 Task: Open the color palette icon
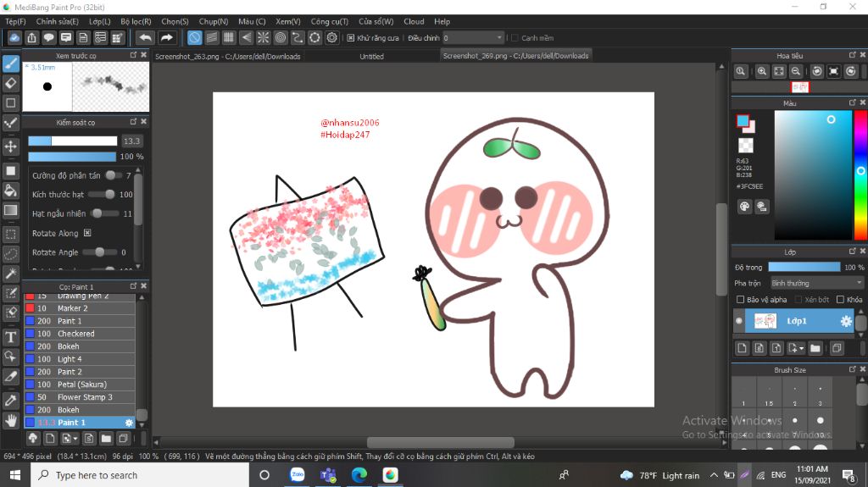pyautogui.click(x=744, y=207)
